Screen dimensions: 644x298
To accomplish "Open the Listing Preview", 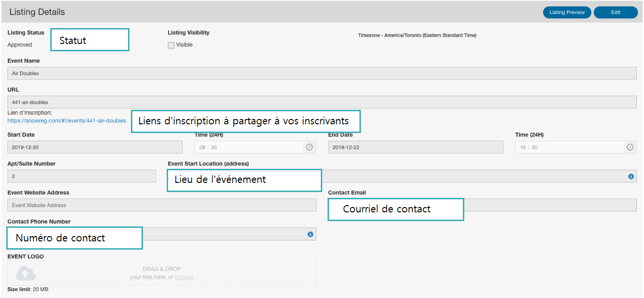I will pos(567,12).
